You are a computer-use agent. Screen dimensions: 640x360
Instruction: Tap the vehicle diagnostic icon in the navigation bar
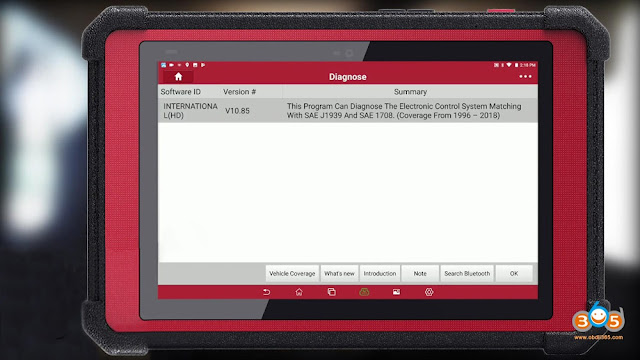[x=364, y=292]
